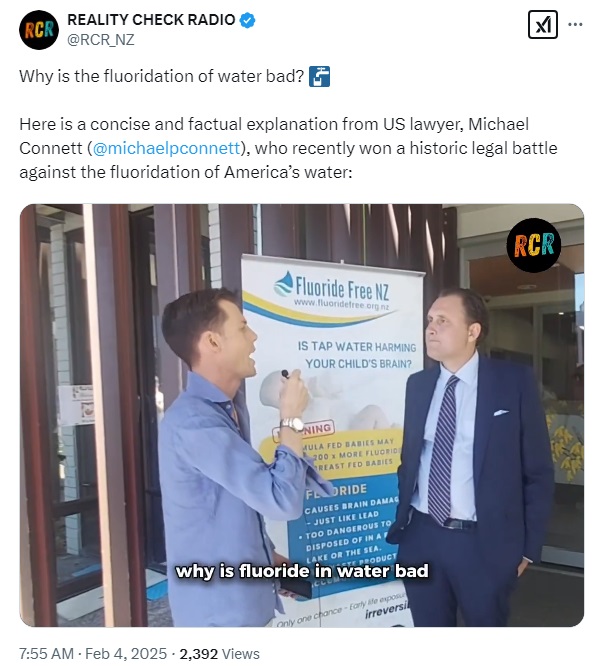Open the Grok explain-post icon

pyautogui.click(x=543, y=25)
